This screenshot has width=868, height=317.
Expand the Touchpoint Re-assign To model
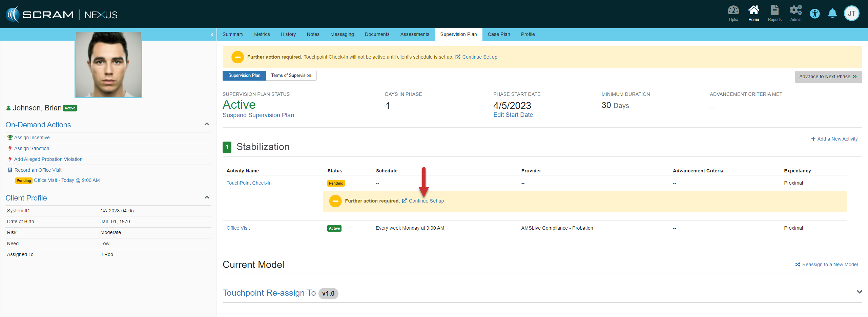859,292
